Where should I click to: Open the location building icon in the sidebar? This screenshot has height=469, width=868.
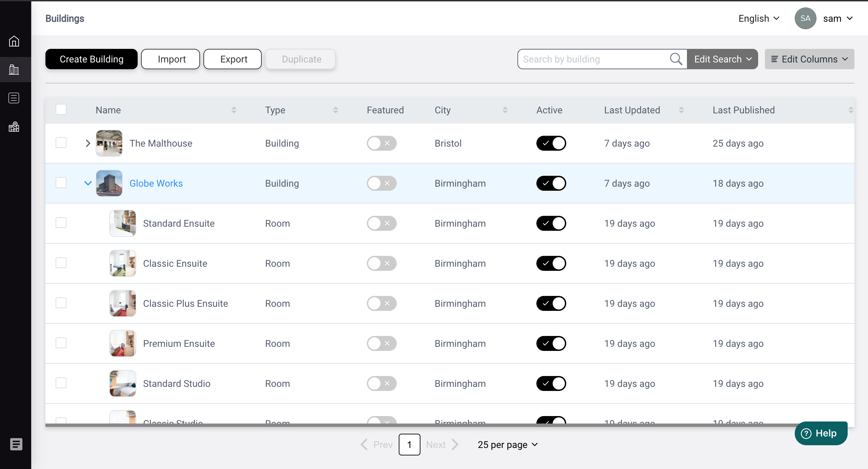coord(14,127)
